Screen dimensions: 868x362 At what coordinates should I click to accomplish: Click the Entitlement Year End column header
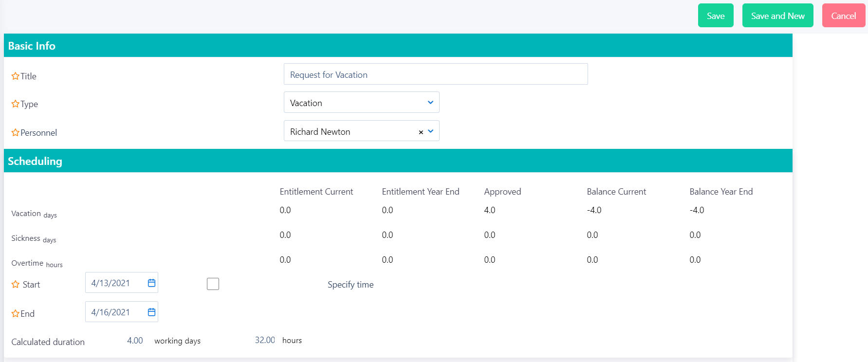(x=421, y=192)
